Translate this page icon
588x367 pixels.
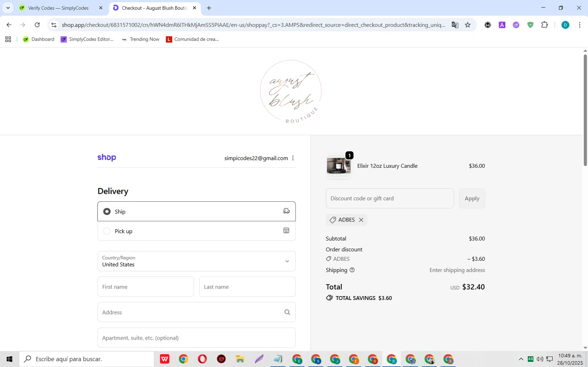(455, 25)
